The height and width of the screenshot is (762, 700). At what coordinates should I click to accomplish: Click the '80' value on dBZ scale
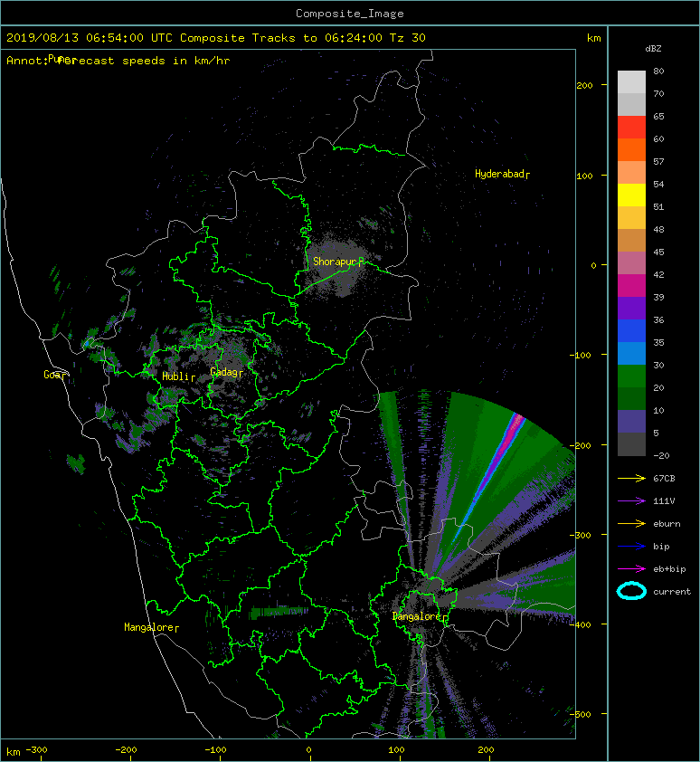pos(658,71)
